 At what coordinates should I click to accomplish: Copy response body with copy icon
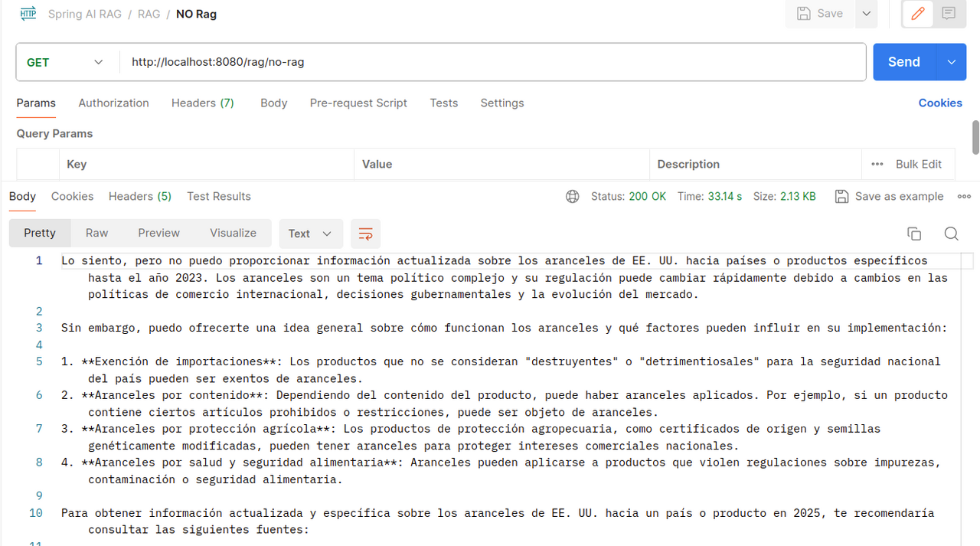tap(913, 234)
